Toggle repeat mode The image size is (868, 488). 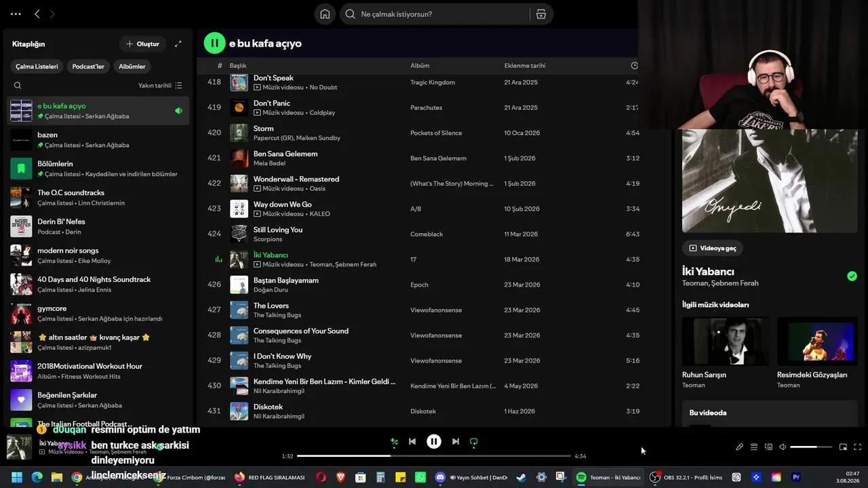tap(474, 442)
